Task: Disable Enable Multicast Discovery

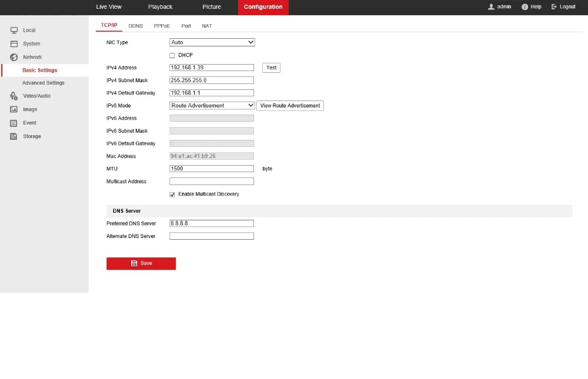Action: pos(172,194)
